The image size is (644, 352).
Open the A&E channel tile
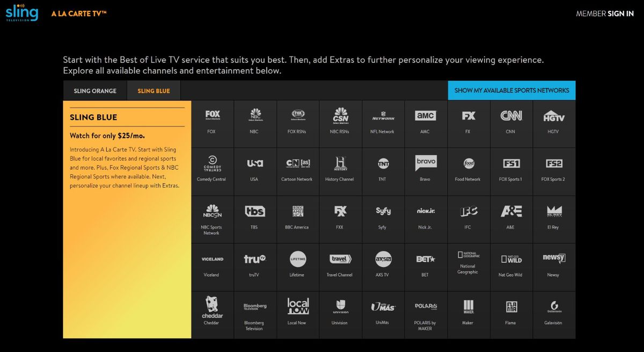point(511,219)
